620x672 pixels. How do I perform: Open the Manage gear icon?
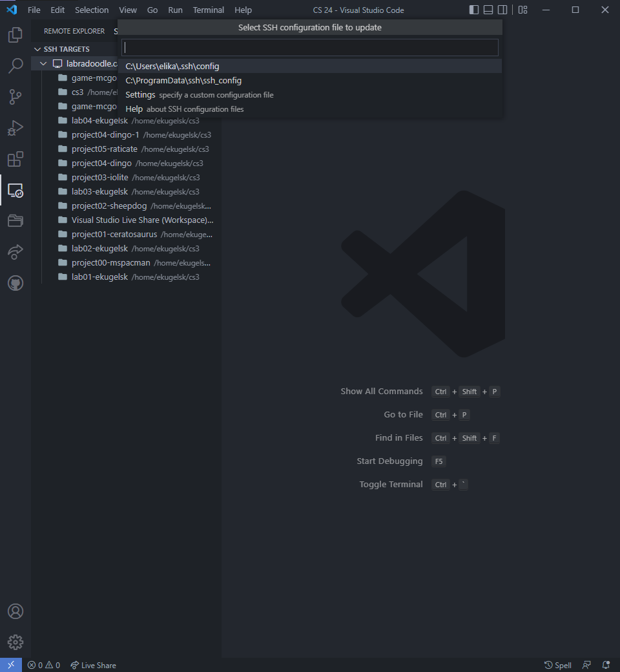15,642
